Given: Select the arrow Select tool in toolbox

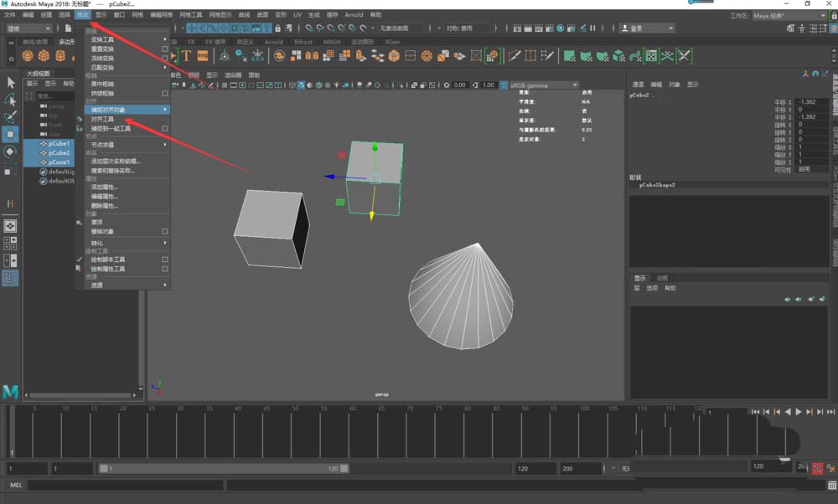Looking at the screenshot, I should pos(11,82).
